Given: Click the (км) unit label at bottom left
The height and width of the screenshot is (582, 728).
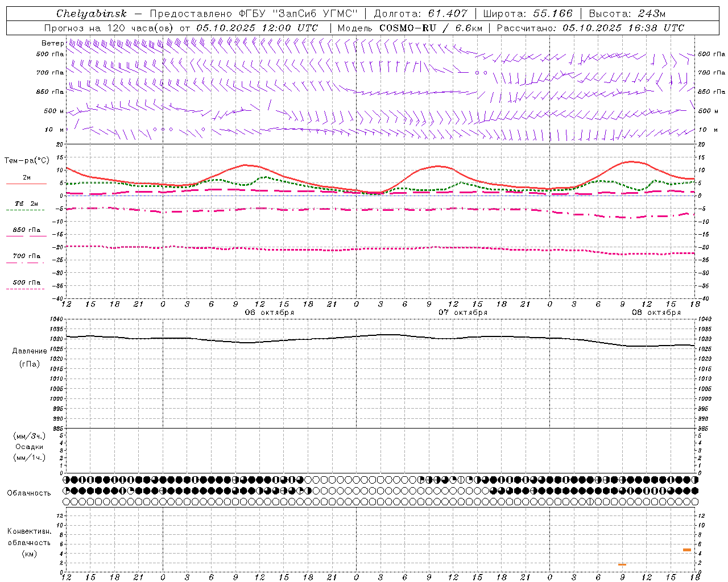Looking at the screenshot, I should 29,554.
